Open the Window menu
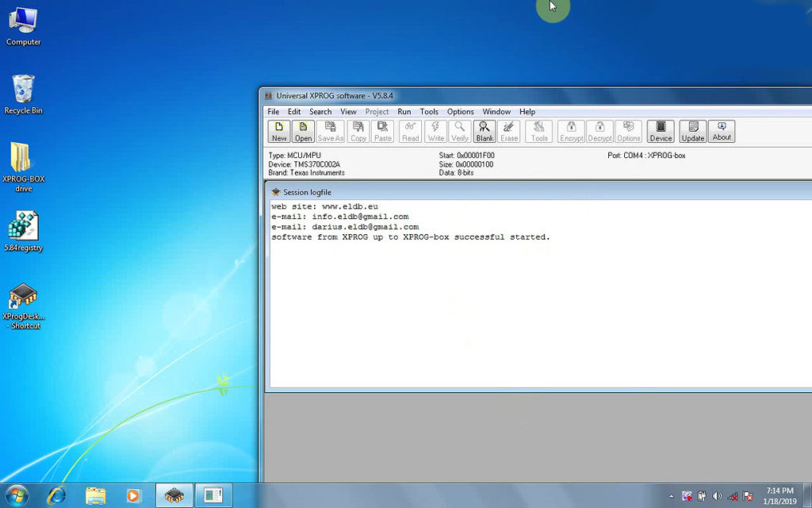Image resolution: width=812 pixels, height=508 pixels. coord(496,111)
